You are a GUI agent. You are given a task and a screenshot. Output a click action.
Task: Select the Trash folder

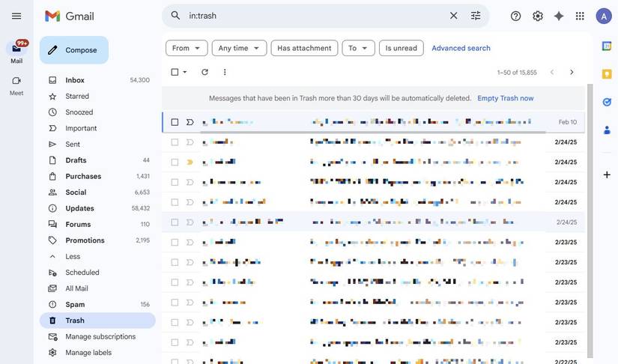pos(97,321)
